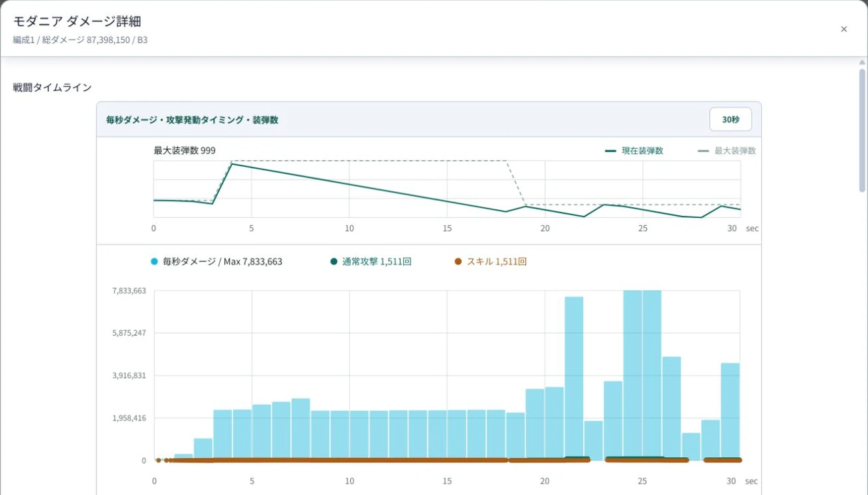Click the 1,958,416 y-axis value
868x495 pixels.
(130, 418)
